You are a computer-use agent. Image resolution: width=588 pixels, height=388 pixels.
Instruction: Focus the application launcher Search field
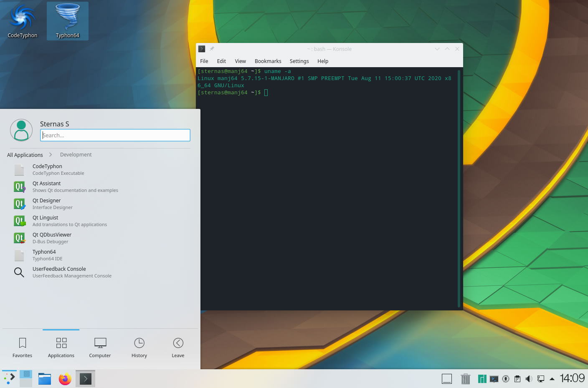[115, 135]
